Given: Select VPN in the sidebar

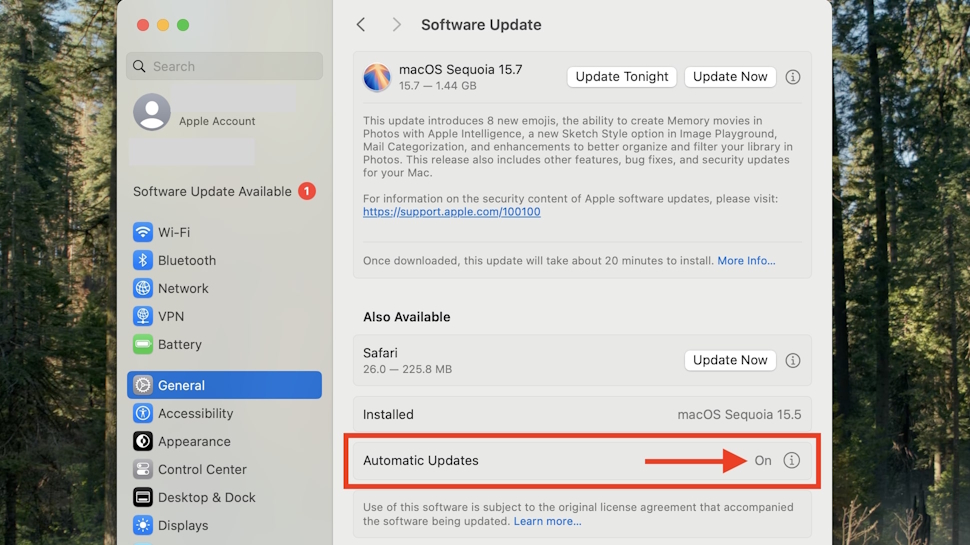Looking at the screenshot, I should click(x=225, y=316).
